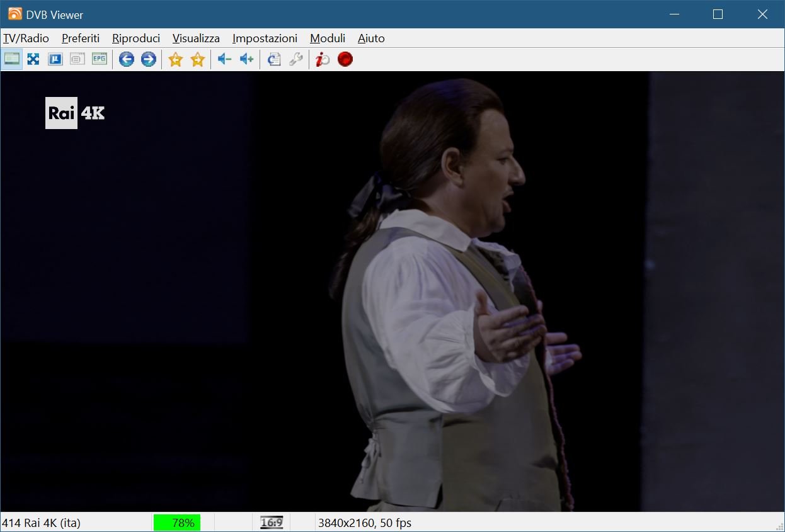785x532 pixels.
Task: Pause playback with the blue pause icon
Action: coord(55,59)
